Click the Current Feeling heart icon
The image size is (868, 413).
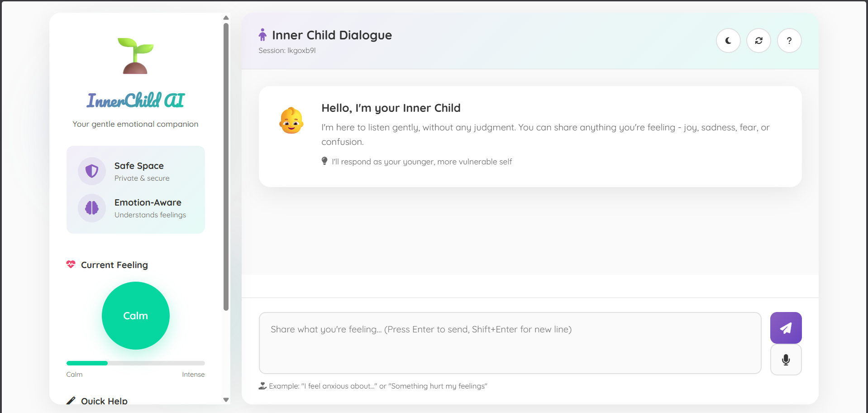[71, 264]
